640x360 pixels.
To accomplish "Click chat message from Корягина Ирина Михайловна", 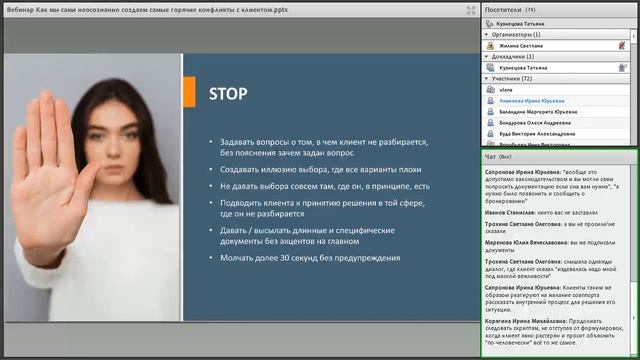I will coord(554,332).
